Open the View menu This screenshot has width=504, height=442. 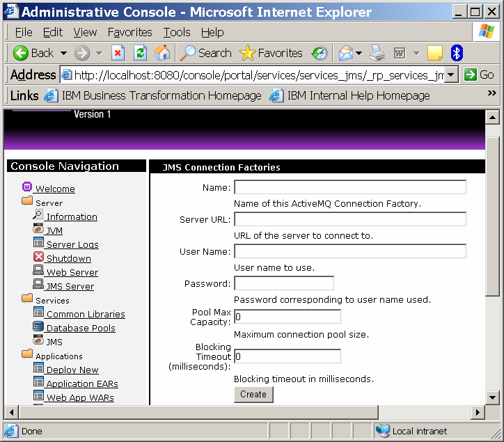tap(85, 33)
